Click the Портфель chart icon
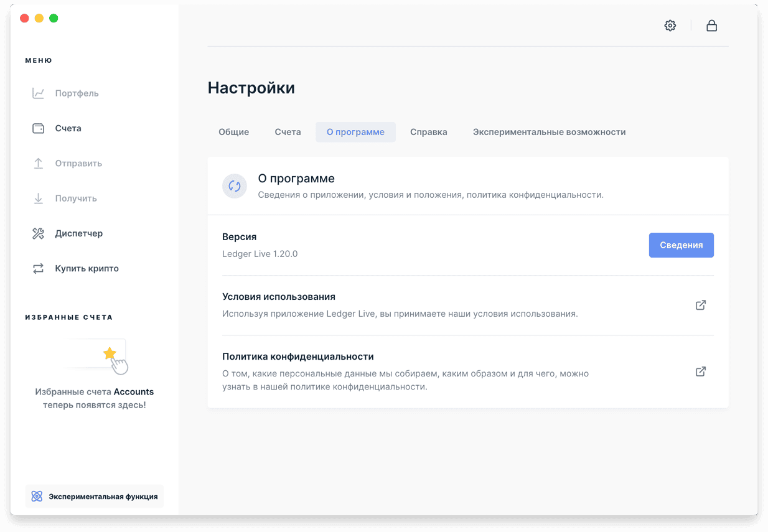Screen dimensions: 768x532 point(38,93)
